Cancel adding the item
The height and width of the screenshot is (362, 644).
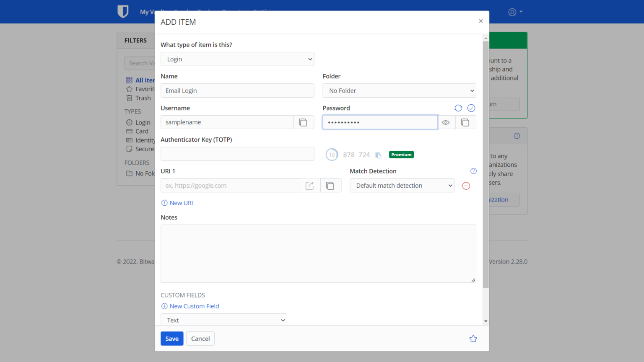pyautogui.click(x=200, y=339)
